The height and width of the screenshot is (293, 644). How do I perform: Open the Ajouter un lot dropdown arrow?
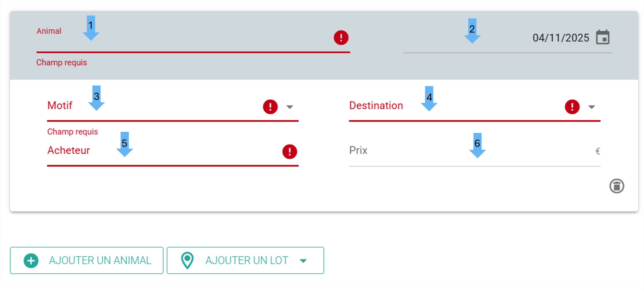tap(303, 261)
